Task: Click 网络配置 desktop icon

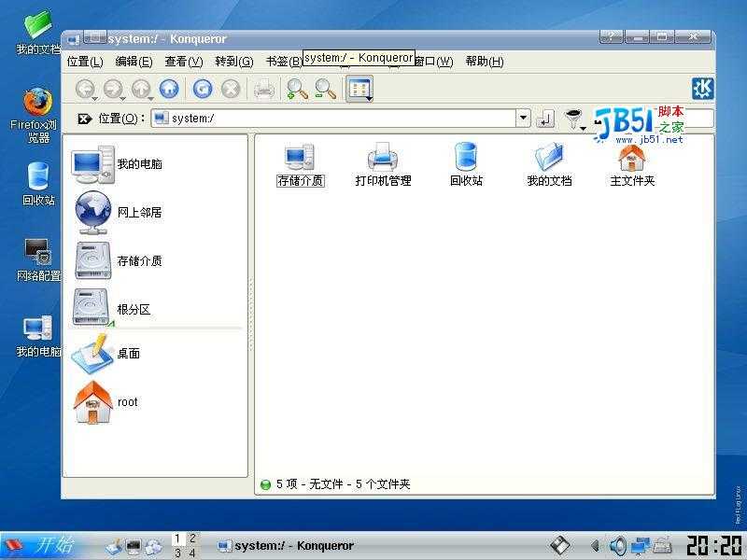Action: click(x=38, y=260)
